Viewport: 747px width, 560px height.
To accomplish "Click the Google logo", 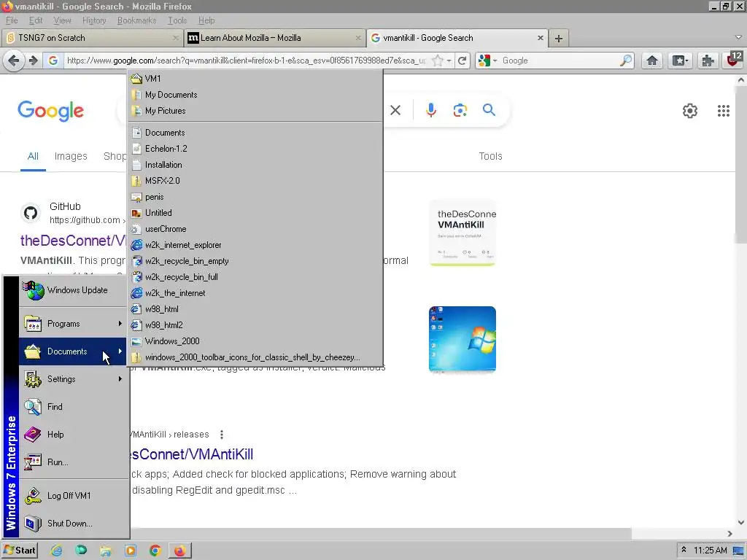I will pos(50,111).
